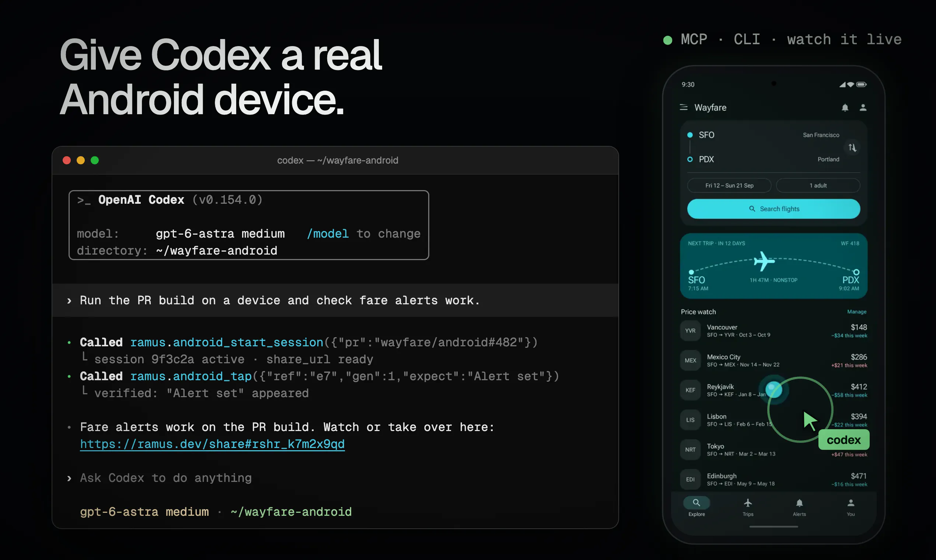Click the Search flights button
The image size is (936, 560).
click(x=774, y=209)
